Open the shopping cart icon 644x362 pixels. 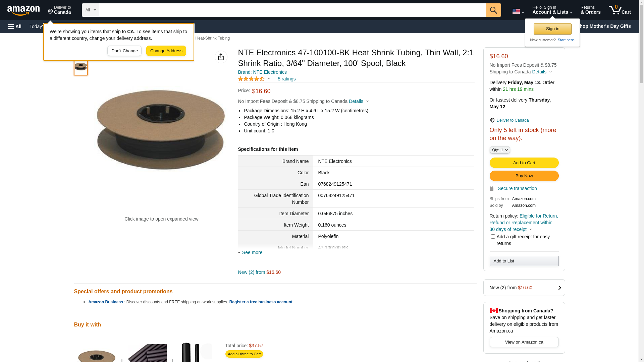(619, 10)
